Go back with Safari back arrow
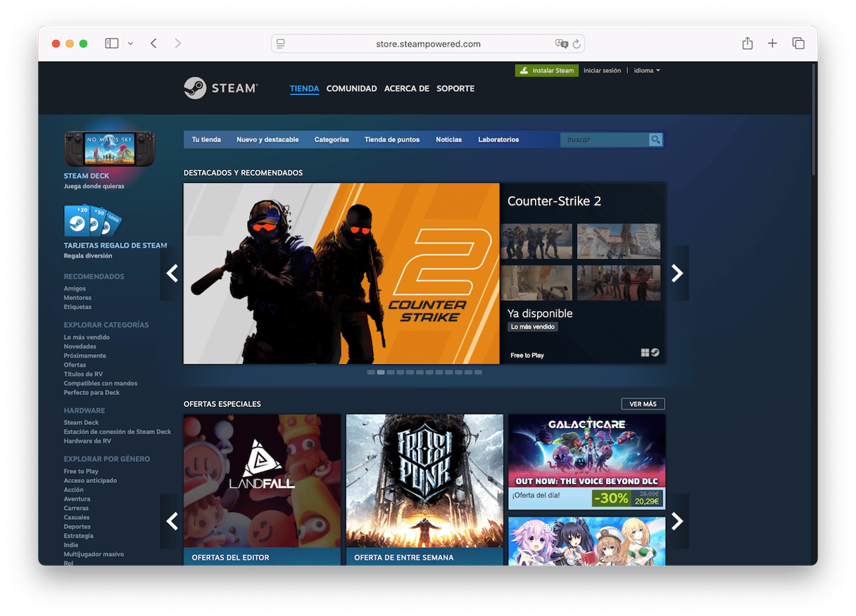The height and width of the screenshot is (616, 856). 153,44
